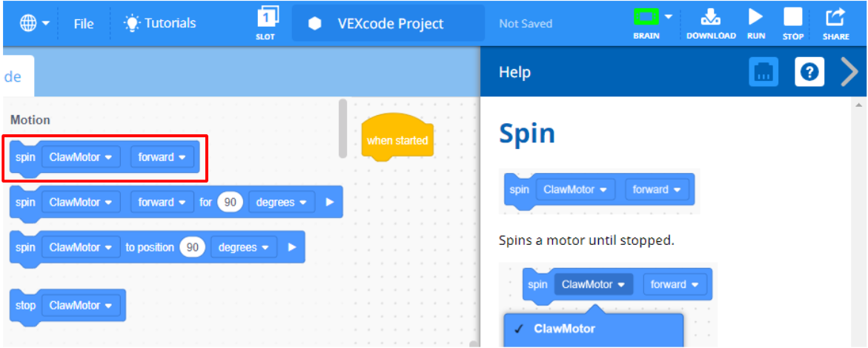The width and height of the screenshot is (868, 348).
Task: Click the question mark help icon
Action: click(x=810, y=72)
